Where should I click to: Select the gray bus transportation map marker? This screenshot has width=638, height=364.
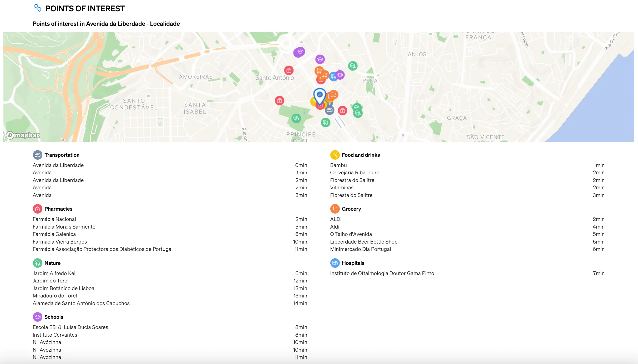pos(329,110)
